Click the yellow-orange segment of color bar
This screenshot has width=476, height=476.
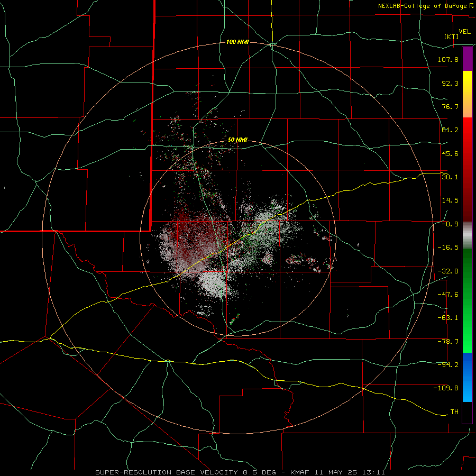click(x=467, y=94)
